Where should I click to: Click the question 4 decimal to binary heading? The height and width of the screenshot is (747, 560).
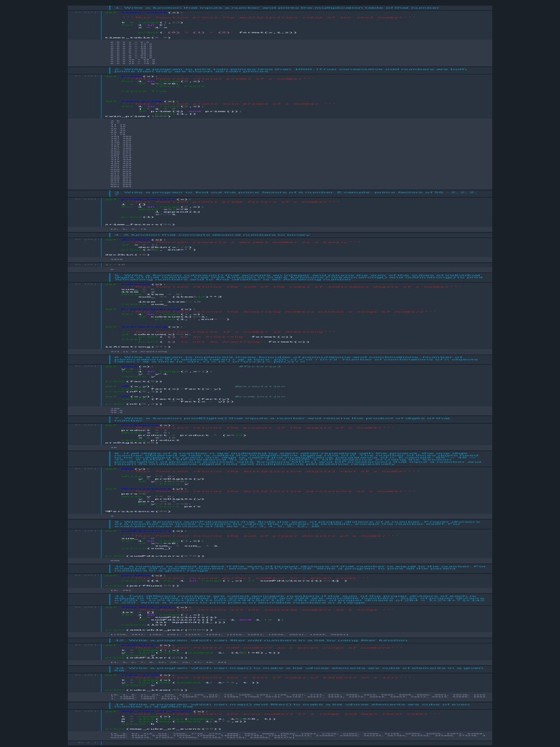(x=212, y=234)
